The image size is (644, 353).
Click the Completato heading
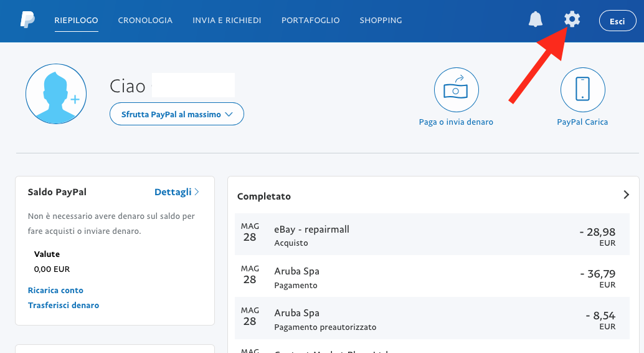[263, 196]
